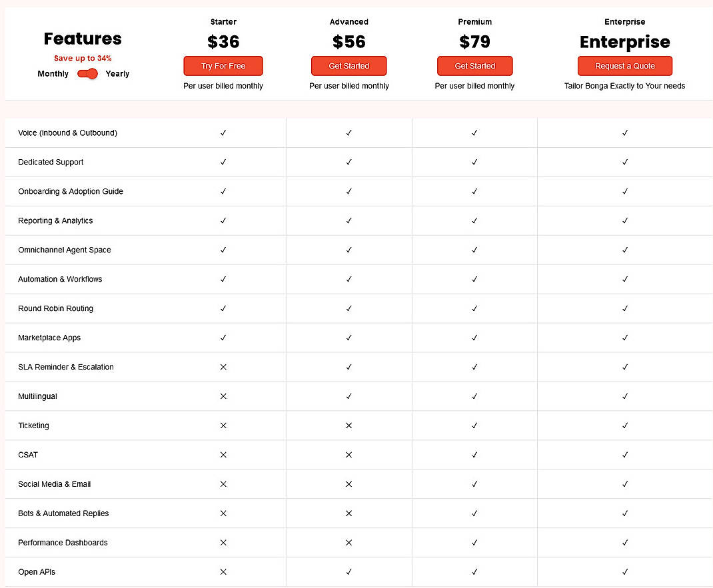Click Try For Free under Starter
The height and width of the screenshot is (588, 713).
point(223,66)
